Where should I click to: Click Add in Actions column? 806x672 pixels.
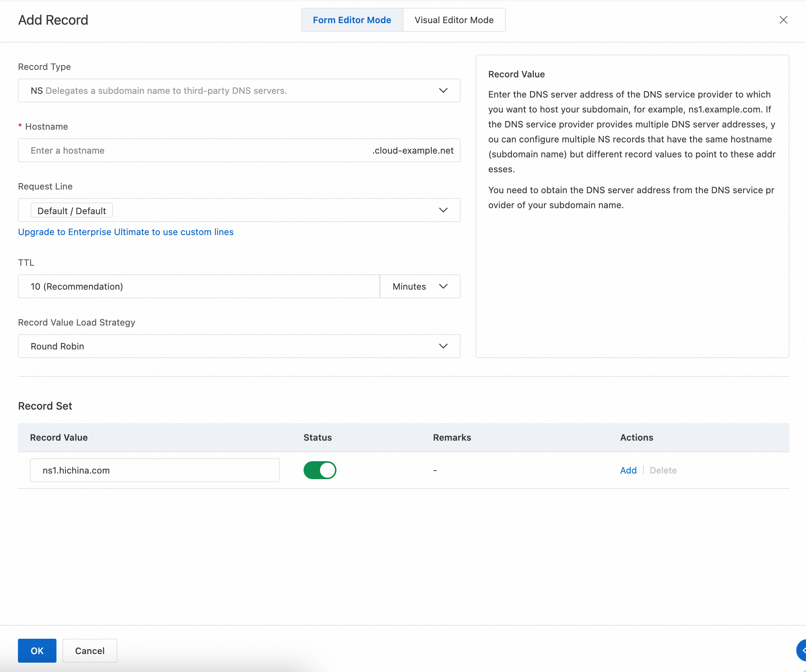pyautogui.click(x=628, y=470)
